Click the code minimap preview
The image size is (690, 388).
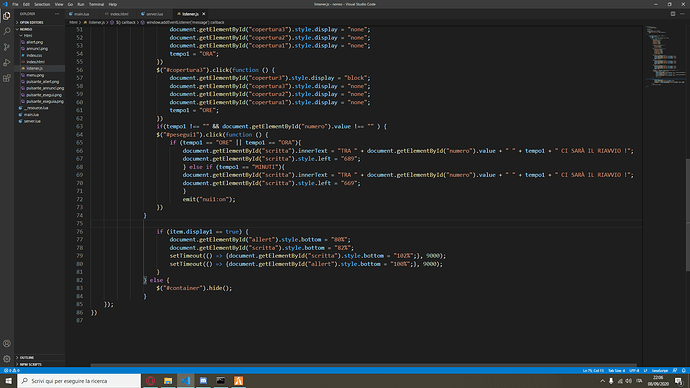(665, 57)
